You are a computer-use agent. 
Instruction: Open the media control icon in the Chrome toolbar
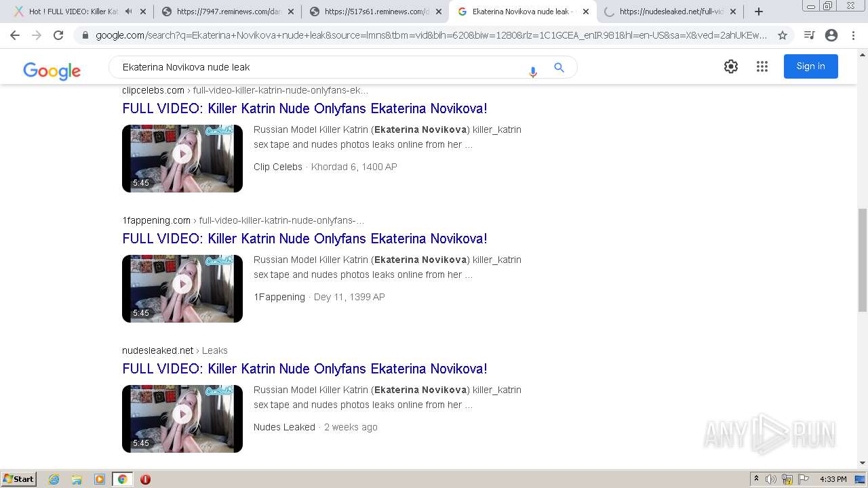809,35
